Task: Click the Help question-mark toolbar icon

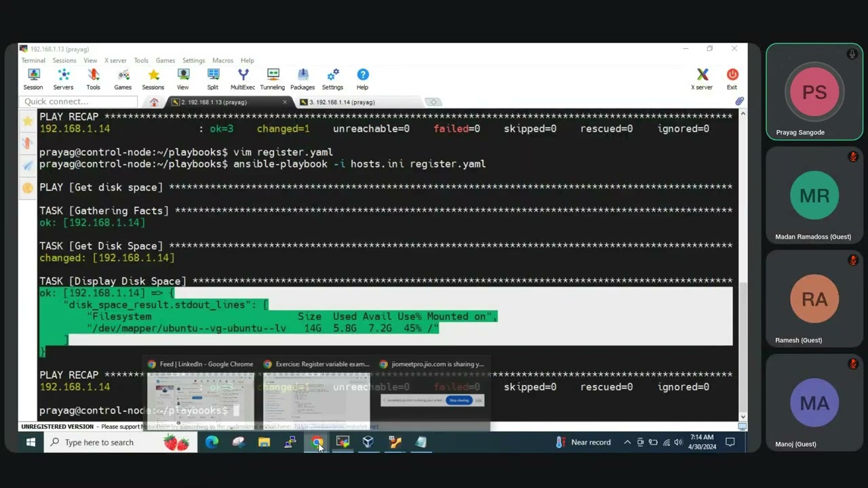Action: (x=363, y=79)
